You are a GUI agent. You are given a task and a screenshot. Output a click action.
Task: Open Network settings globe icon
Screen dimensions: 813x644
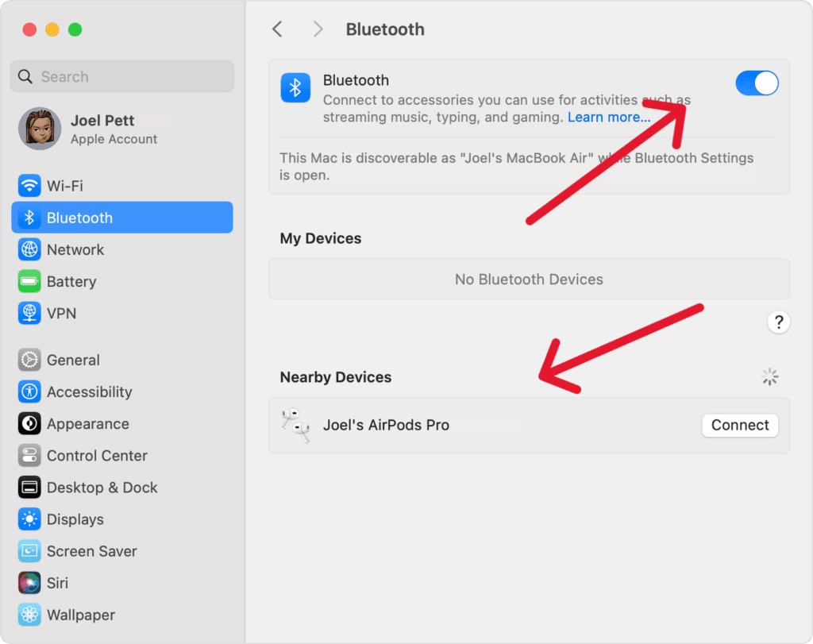[x=29, y=249]
